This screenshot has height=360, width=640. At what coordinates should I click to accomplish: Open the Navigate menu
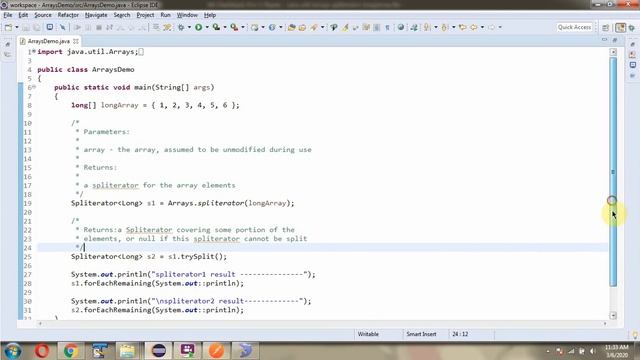(96, 15)
